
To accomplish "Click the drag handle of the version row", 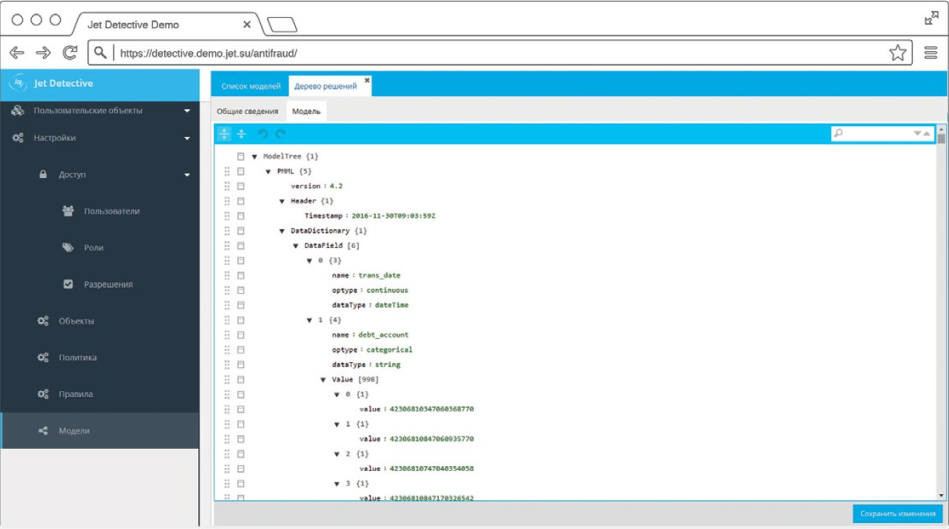I will click(x=227, y=186).
